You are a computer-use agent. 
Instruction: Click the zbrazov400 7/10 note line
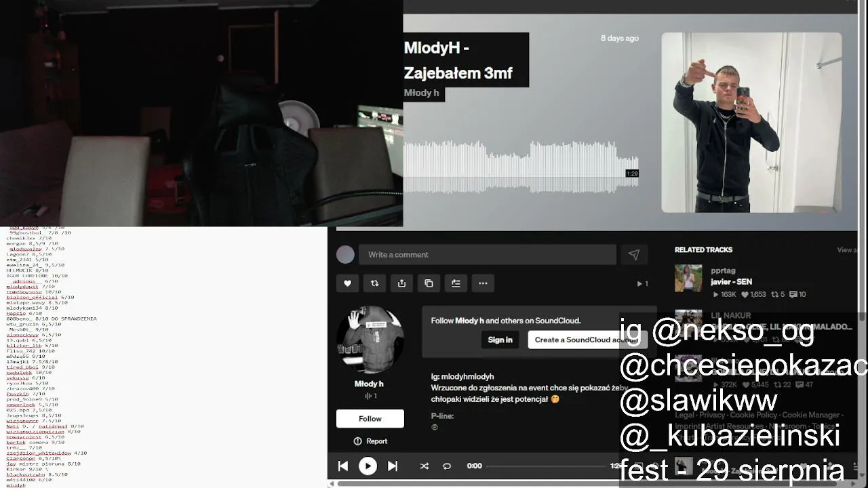point(31,388)
